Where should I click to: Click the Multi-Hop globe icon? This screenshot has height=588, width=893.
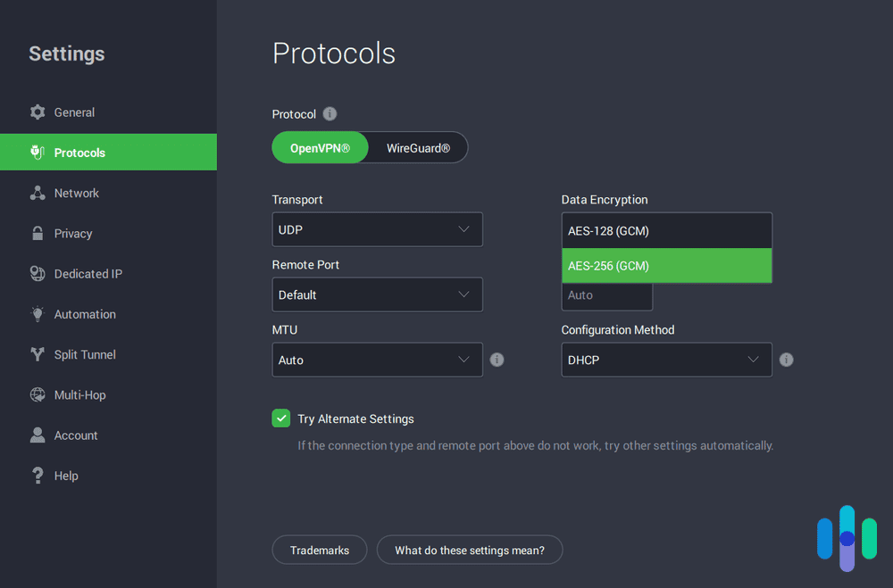tap(37, 394)
